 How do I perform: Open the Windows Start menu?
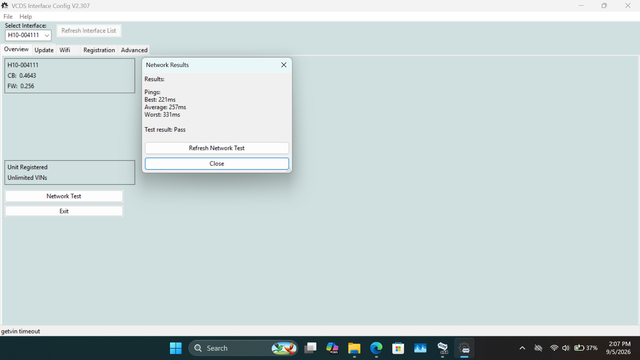[176, 348]
